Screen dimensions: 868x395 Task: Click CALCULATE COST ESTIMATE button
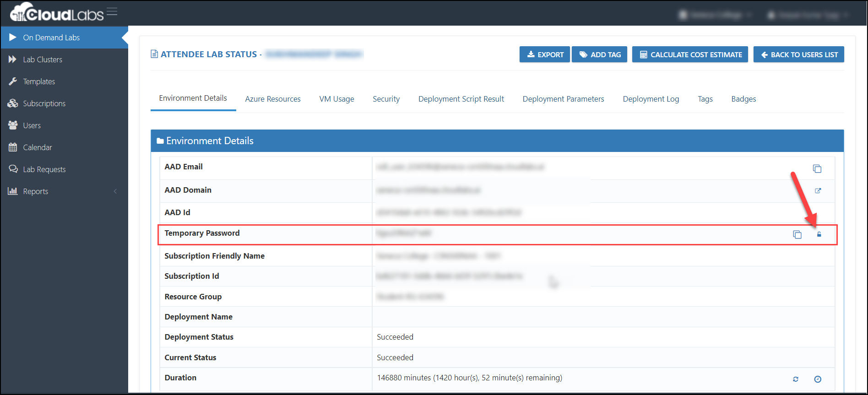[690, 54]
